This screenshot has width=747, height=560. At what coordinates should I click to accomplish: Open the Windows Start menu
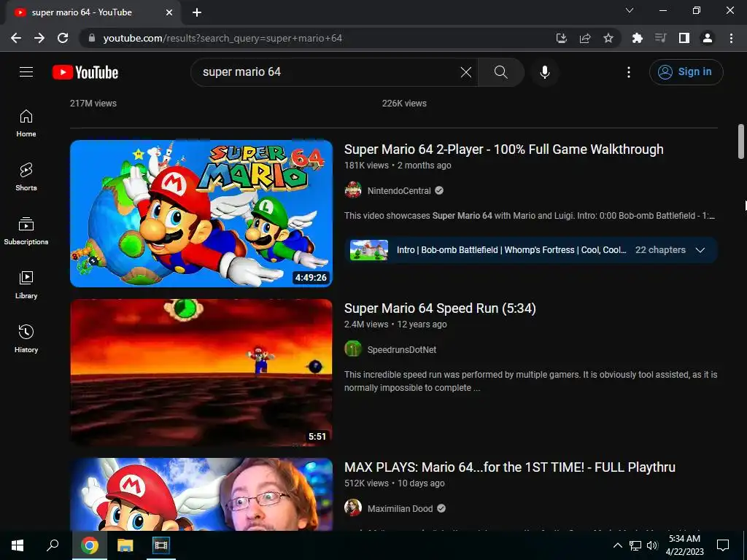click(x=18, y=545)
